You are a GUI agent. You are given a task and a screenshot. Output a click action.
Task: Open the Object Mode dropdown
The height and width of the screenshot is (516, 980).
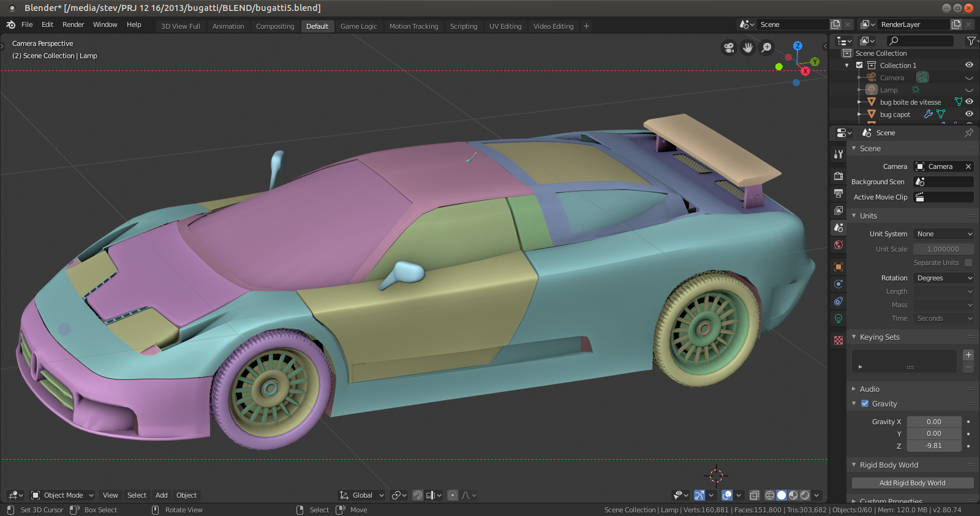click(62, 495)
